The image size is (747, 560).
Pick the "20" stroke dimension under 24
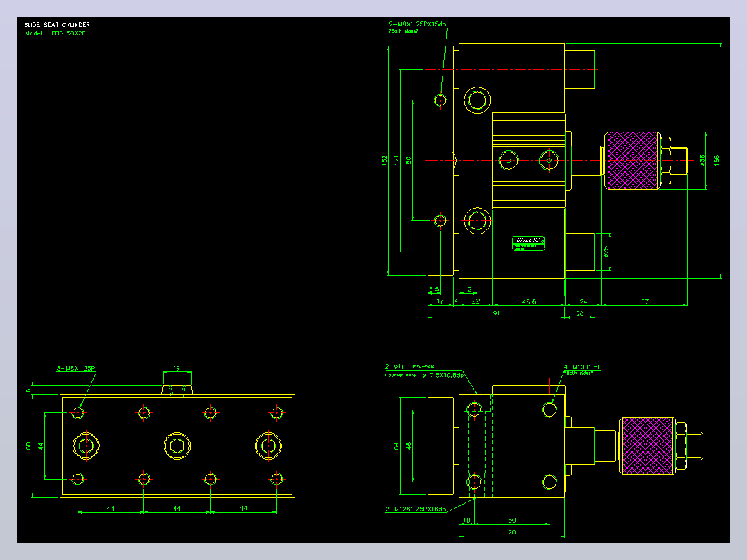(580, 313)
